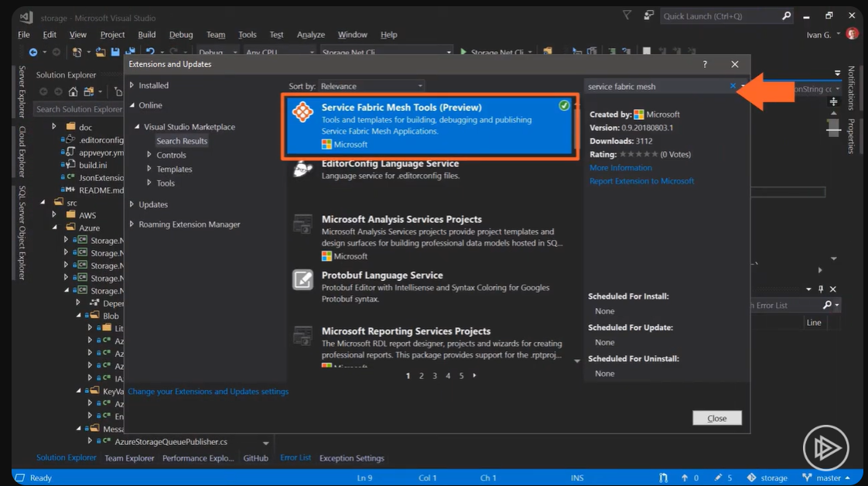Switch to the Team Explorer tab
Viewport: 868px width, 486px height.
[x=129, y=458]
